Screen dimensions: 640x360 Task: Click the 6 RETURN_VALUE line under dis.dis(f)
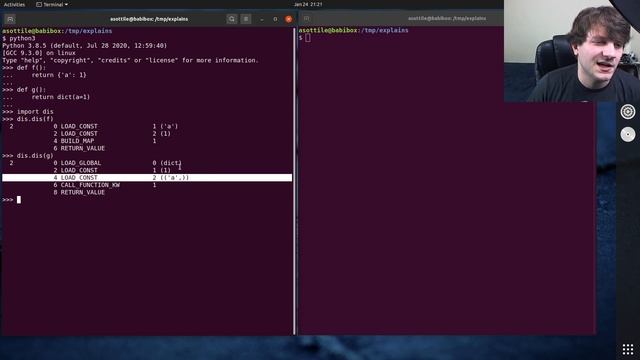[x=79, y=148]
